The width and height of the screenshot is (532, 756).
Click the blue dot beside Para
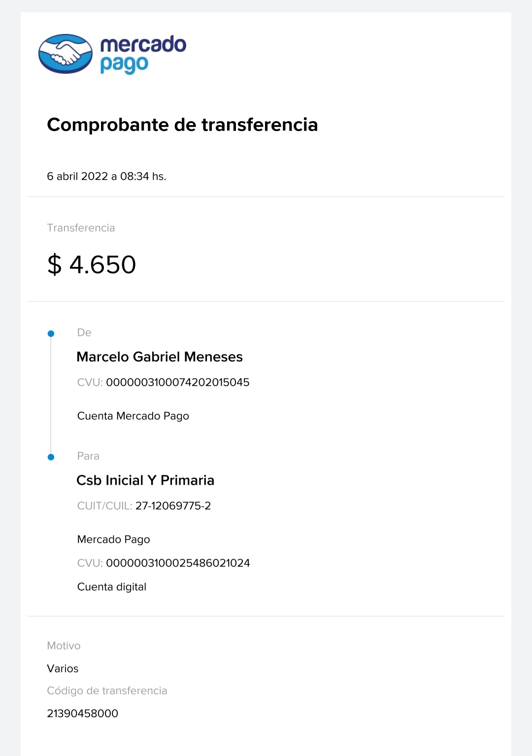click(51, 457)
